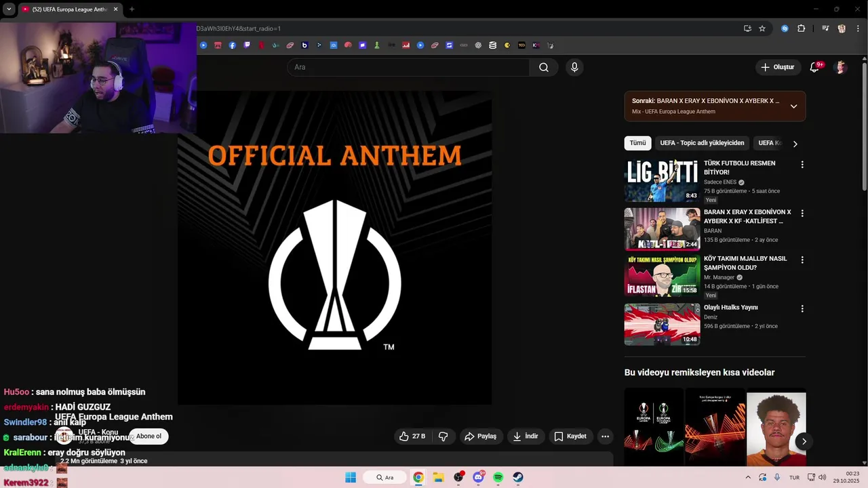Dislike the video with thumbs-down button
This screenshot has height=488, width=868.
(443, 436)
